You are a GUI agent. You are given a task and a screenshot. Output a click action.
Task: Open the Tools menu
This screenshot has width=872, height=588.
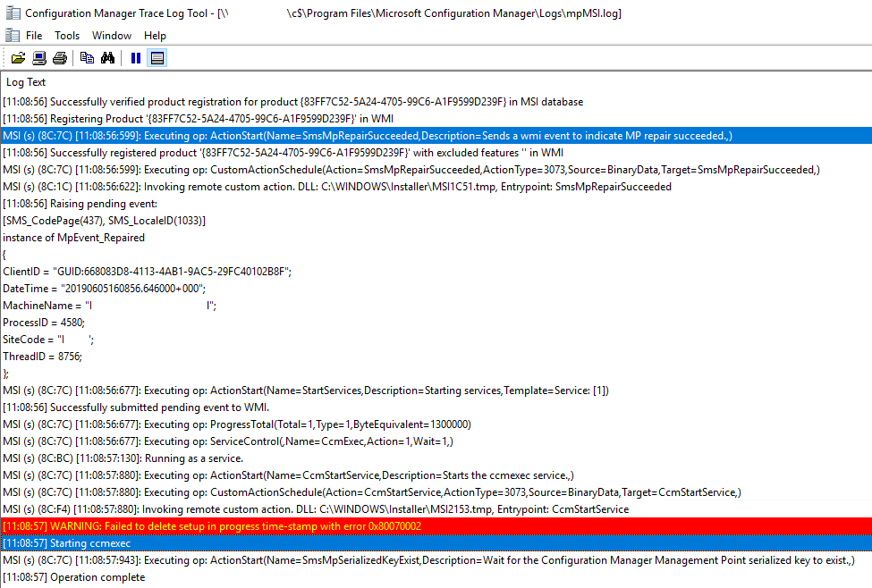coord(67,36)
